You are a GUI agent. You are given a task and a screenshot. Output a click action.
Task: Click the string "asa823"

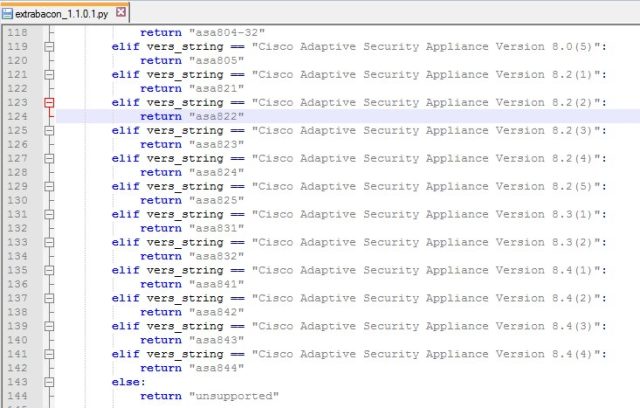(x=216, y=144)
